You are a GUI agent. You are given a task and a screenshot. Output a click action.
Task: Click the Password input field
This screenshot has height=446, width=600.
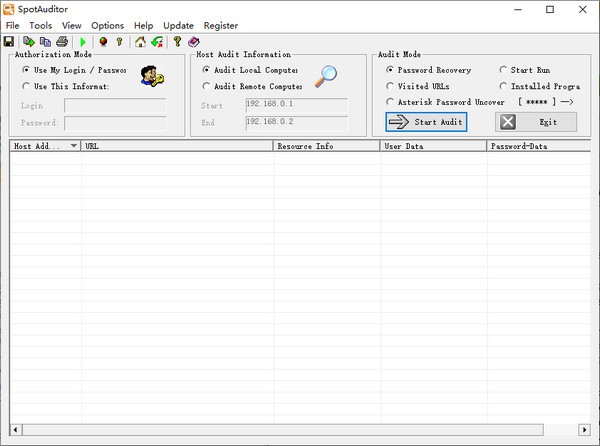(x=115, y=123)
